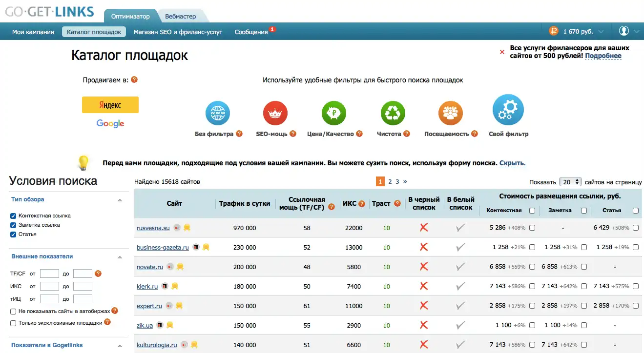Open the kulturologia.ru site link

[157, 345]
